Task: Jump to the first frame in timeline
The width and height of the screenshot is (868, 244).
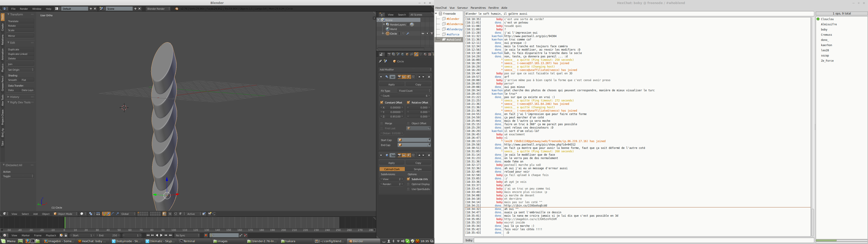Action: pos(148,235)
